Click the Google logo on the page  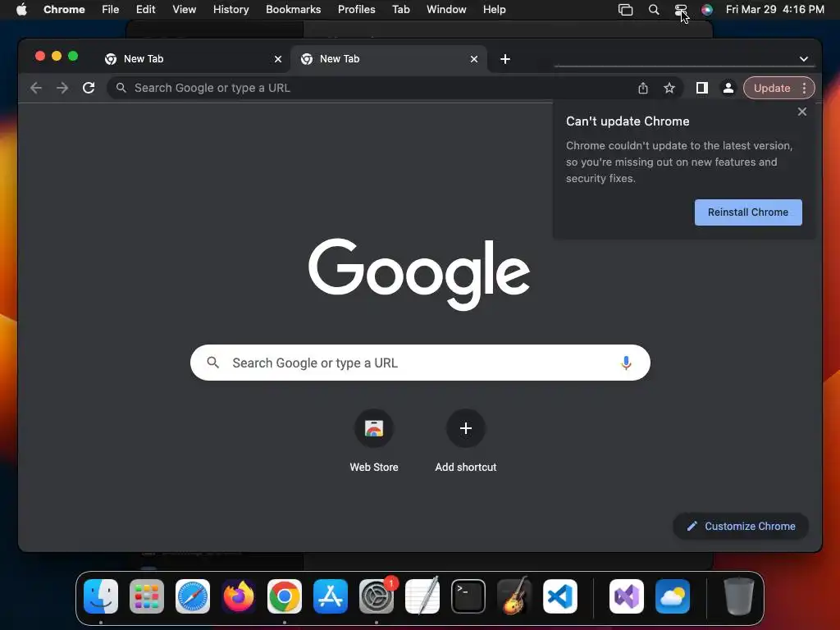[x=419, y=274]
